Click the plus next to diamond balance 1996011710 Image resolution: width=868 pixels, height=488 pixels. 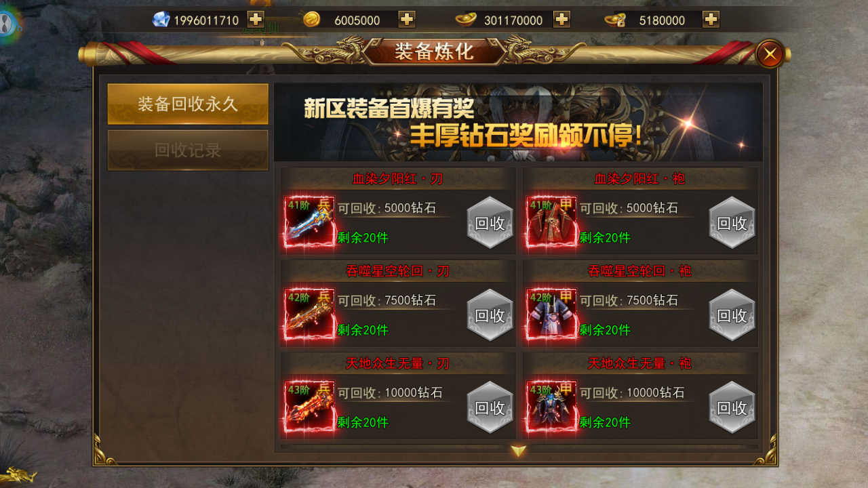pyautogui.click(x=256, y=20)
